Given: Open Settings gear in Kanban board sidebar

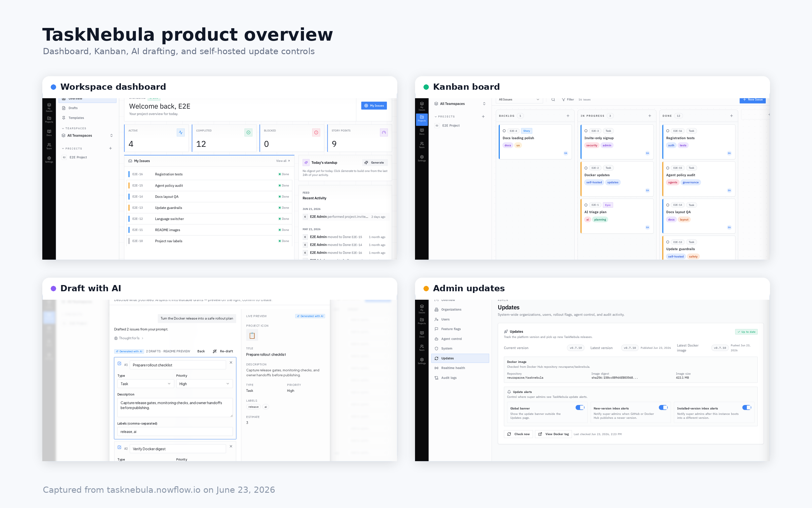Looking at the screenshot, I should point(422,158).
